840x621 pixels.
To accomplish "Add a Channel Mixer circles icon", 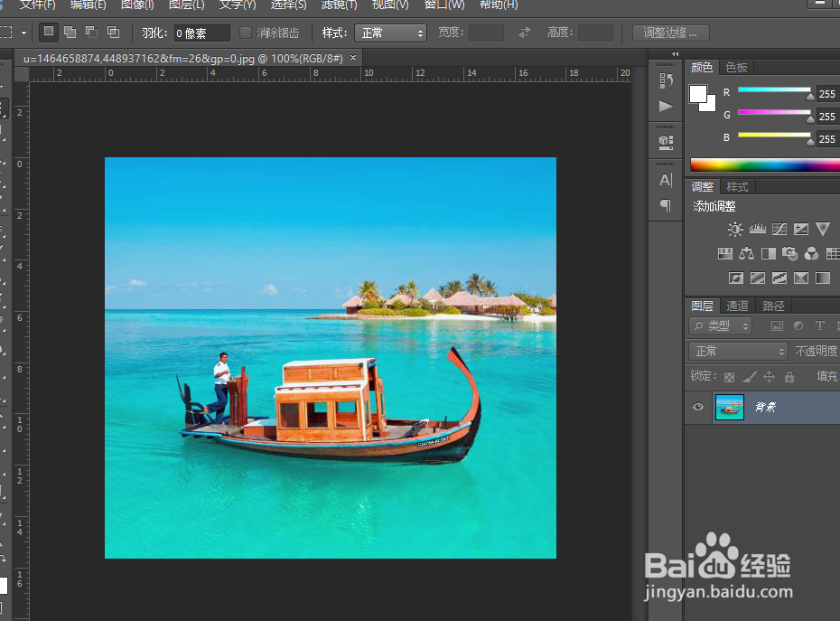I will [x=812, y=254].
